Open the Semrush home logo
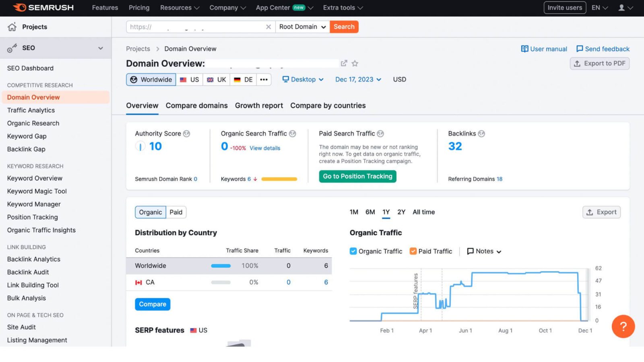The width and height of the screenshot is (644, 362). [43, 7]
